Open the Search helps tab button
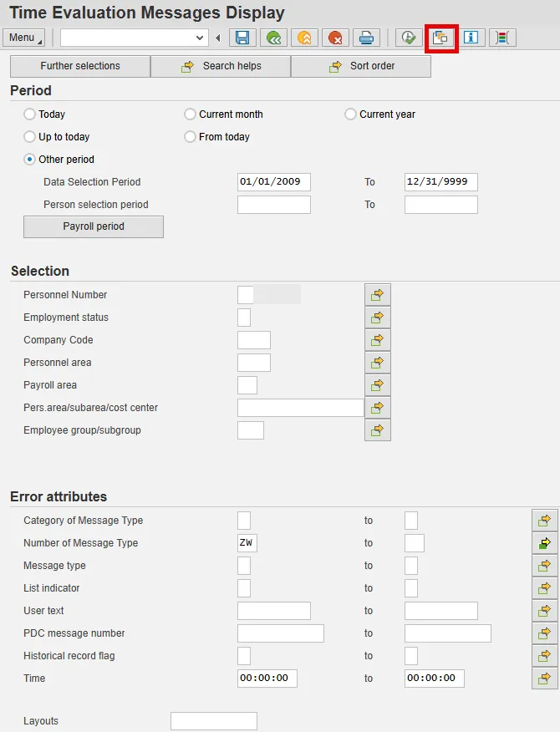Image resolution: width=560 pixels, height=732 pixels. [221, 66]
